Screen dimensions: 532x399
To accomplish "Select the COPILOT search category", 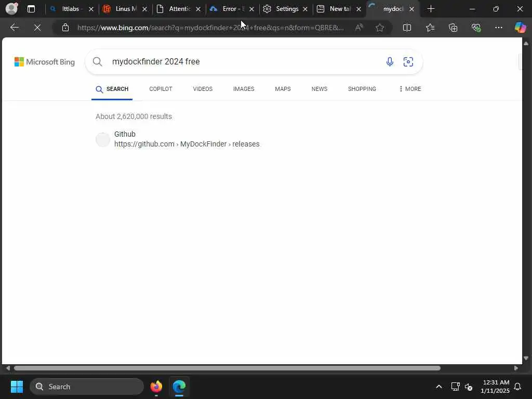I will (x=161, y=89).
